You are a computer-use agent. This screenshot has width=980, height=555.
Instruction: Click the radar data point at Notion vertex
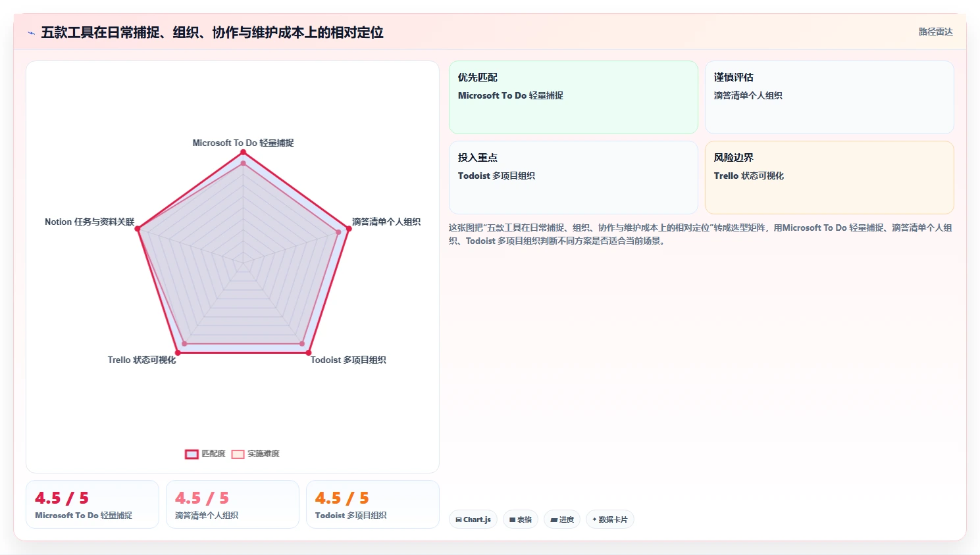tap(138, 228)
